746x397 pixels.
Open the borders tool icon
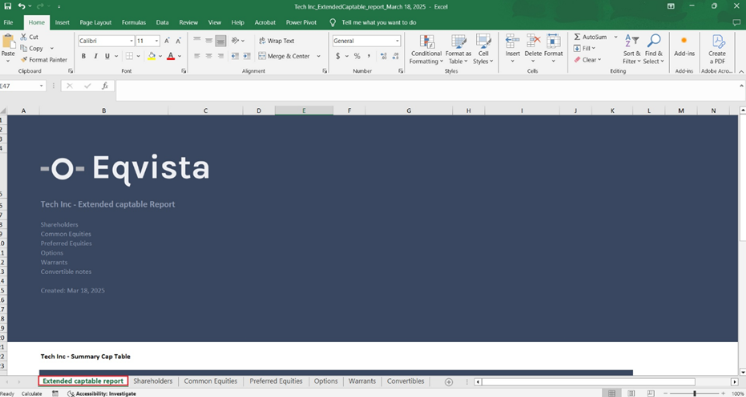coord(129,56)
